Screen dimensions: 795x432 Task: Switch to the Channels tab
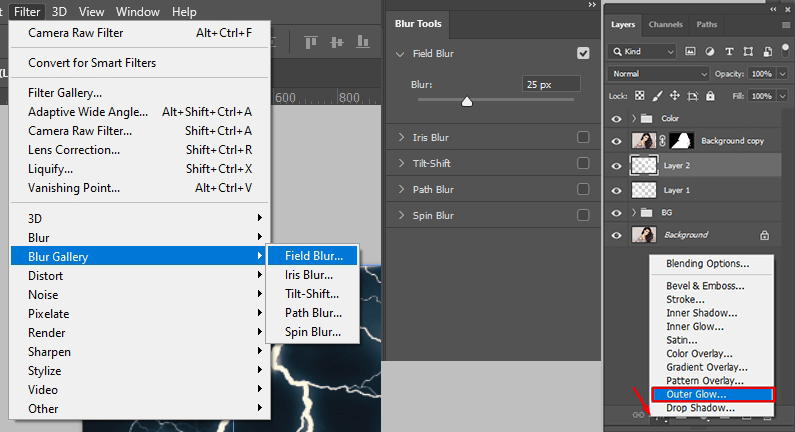[x=666, y=24]
